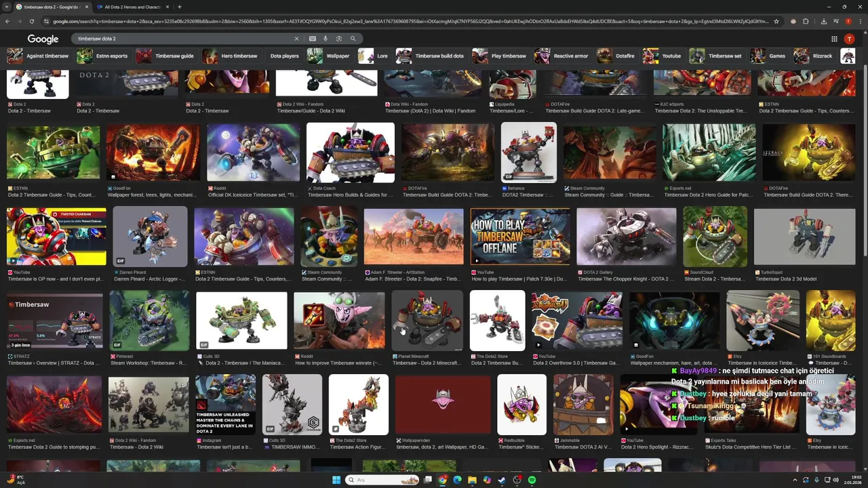Open the STRATZ Timbersaw overview thumbnail
The height and width of the screenshot is (488, 868).
(x=55, y=321)
